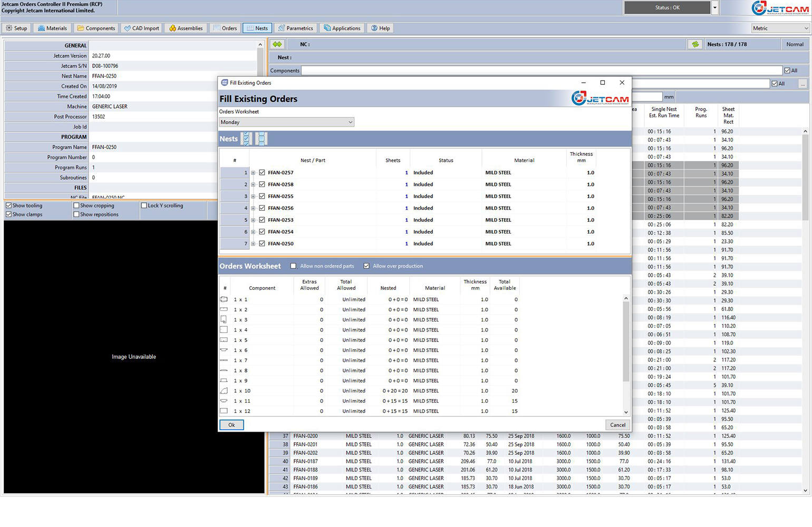Select the Materials toolbar icon

pos(52,28)
